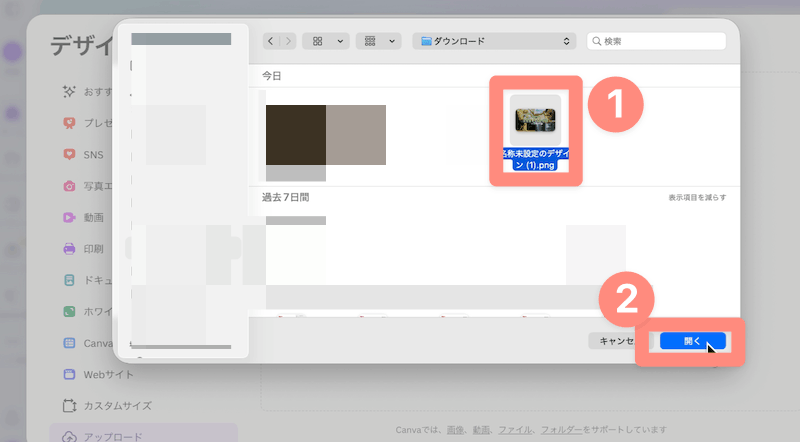Viewport: 800px width, 442px height.
Task: Click the document icon in Canva sidebar
Action: [69, 280]
